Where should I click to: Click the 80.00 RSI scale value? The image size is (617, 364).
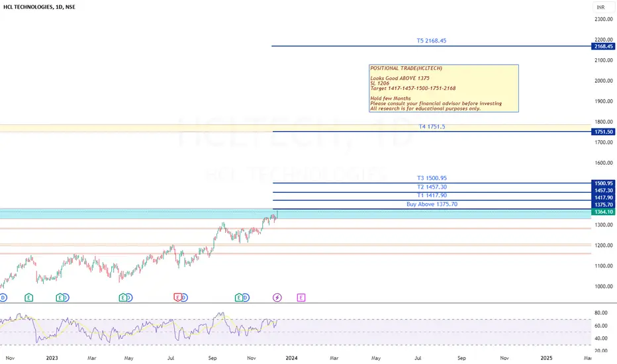click(x=601, y=313)
